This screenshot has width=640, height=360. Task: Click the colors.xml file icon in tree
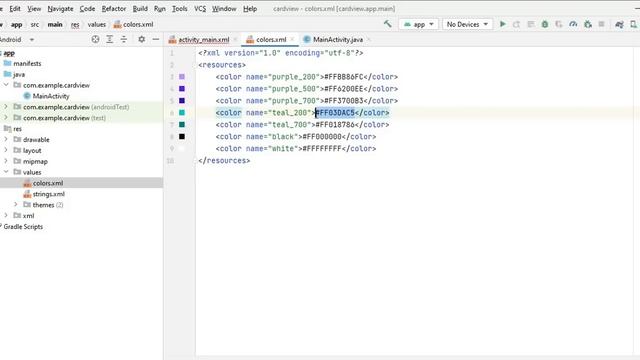(x=27, y=183)
